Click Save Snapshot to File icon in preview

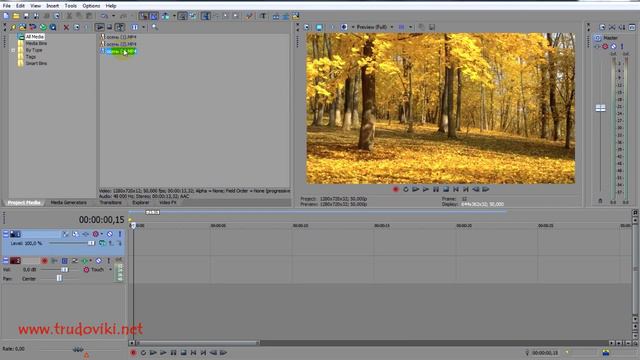(x=431, y=27)
